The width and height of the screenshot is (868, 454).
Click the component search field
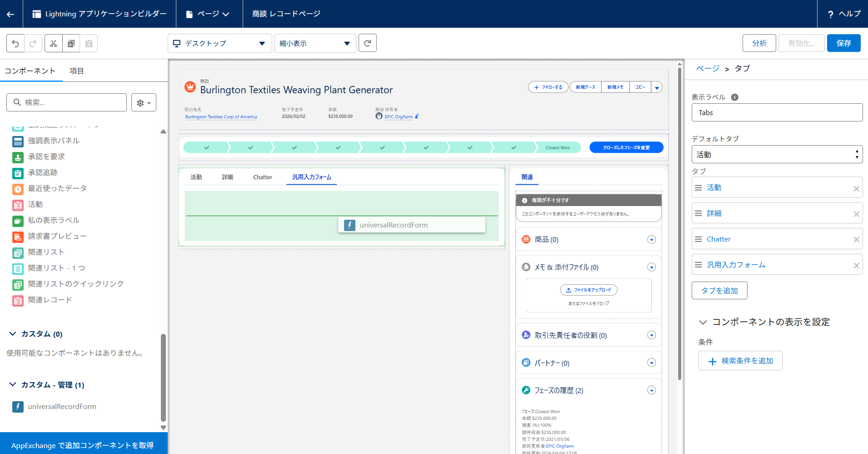click(67, 103)
